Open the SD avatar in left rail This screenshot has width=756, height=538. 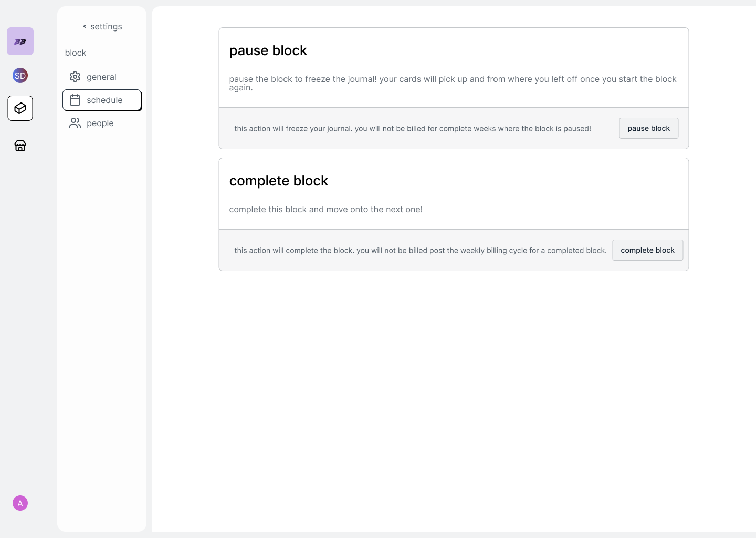(x=20, y=76)
